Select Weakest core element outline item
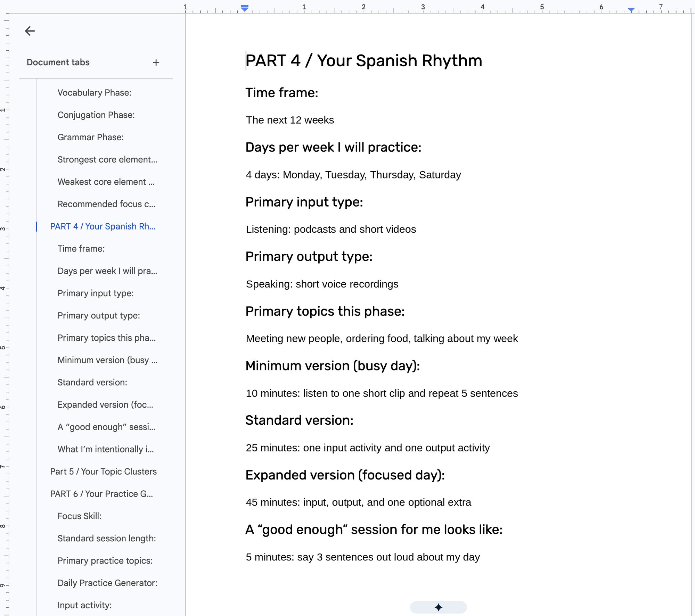This screenshot has height=616, width=695. click(106, 182)
